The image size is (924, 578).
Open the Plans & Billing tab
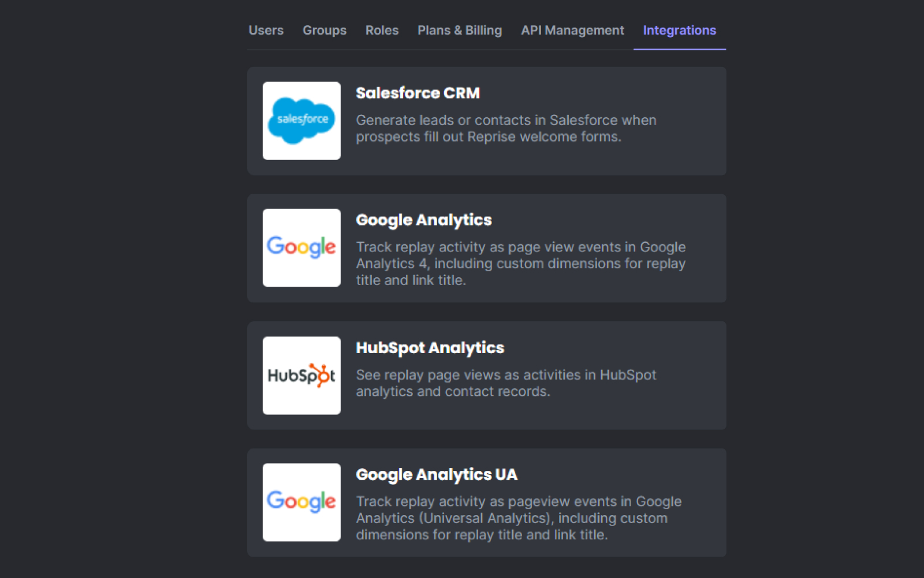tap(459, 30)
